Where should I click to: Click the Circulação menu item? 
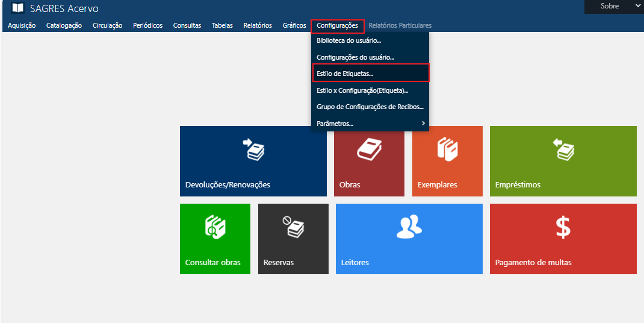pyautogui.click(x=107, y=25)
